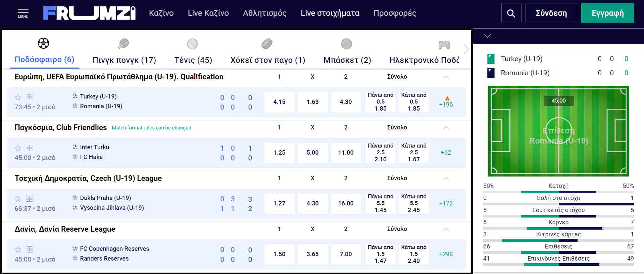The width and height of the screenshot is (644, 274).
Task: Favorite the Turkey (U-19) match star
Action: click(18, 97)
